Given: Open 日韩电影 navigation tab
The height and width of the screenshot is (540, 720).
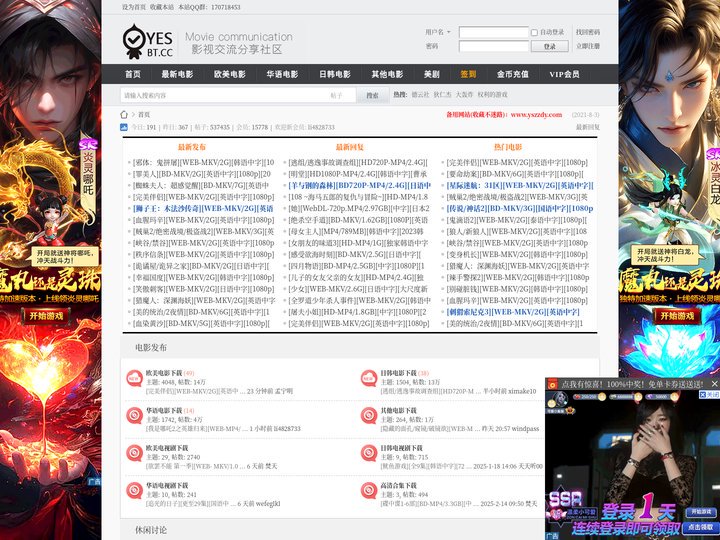Looking at the screenshot, I should 335,74.
